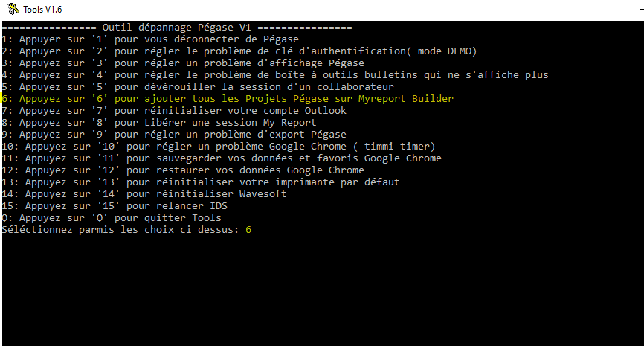Click option 3 for Pégase display problem
The width and height of the screenshot is (644, 346).
click(x=183, y=63)
